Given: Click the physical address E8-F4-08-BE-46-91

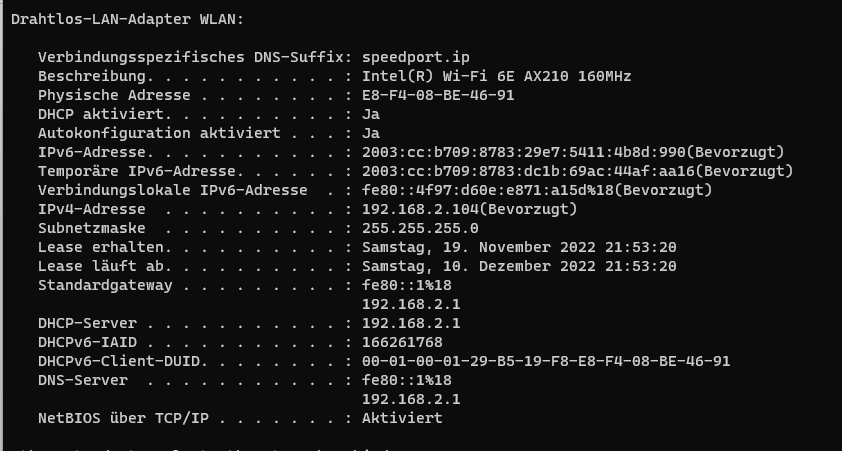Looking at the screenshot, I should (x=438, y=95).
